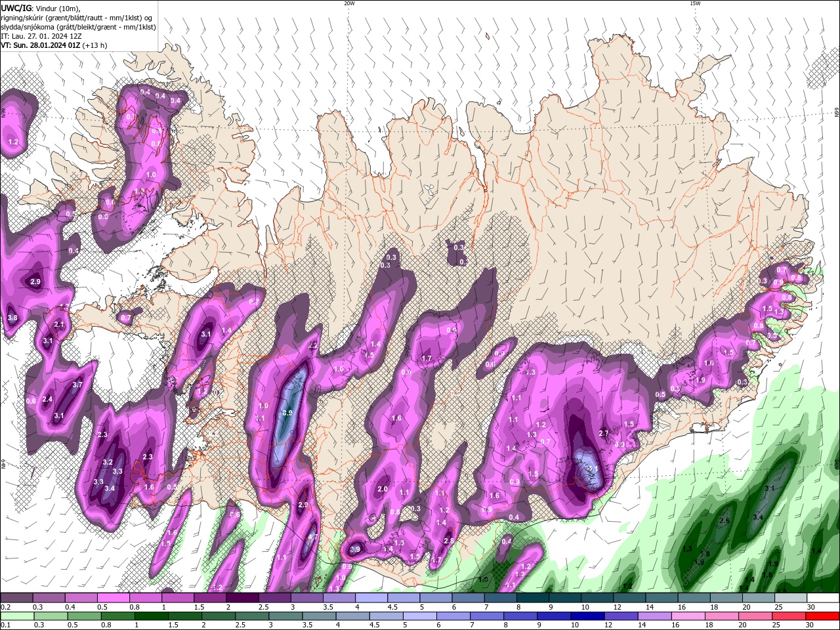
Task: Click bottom legend swatch between 14 and 16
Action: click(x=655, y=616)
